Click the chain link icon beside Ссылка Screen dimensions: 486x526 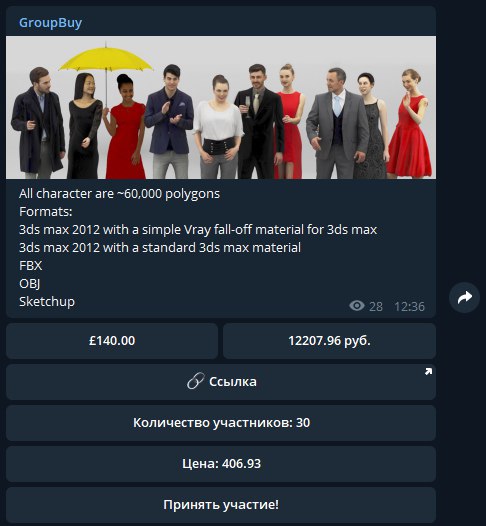(196, 381)
